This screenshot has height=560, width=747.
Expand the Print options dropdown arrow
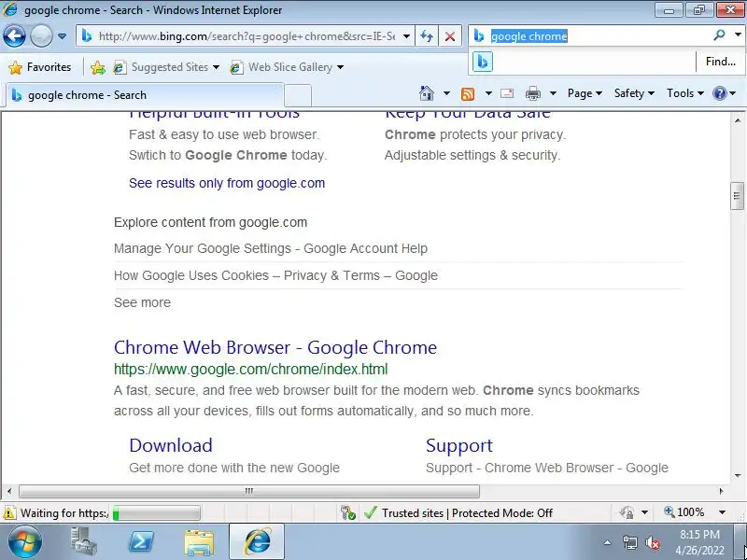click(553, 93)
